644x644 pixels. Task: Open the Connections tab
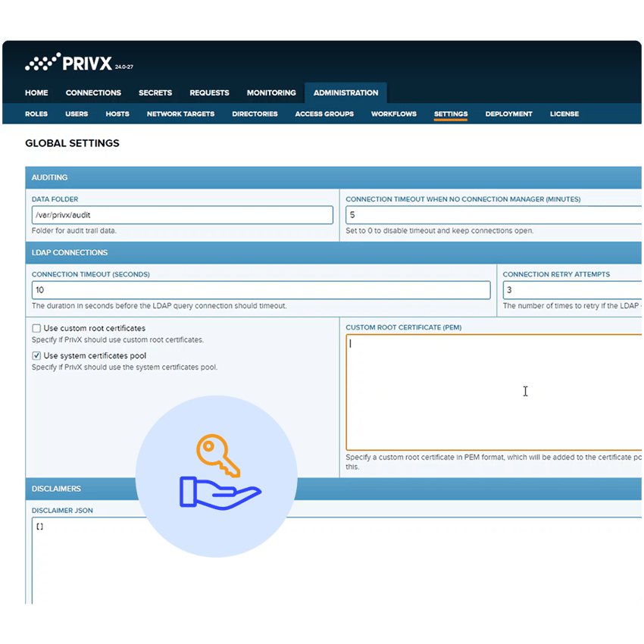point(93,92)
